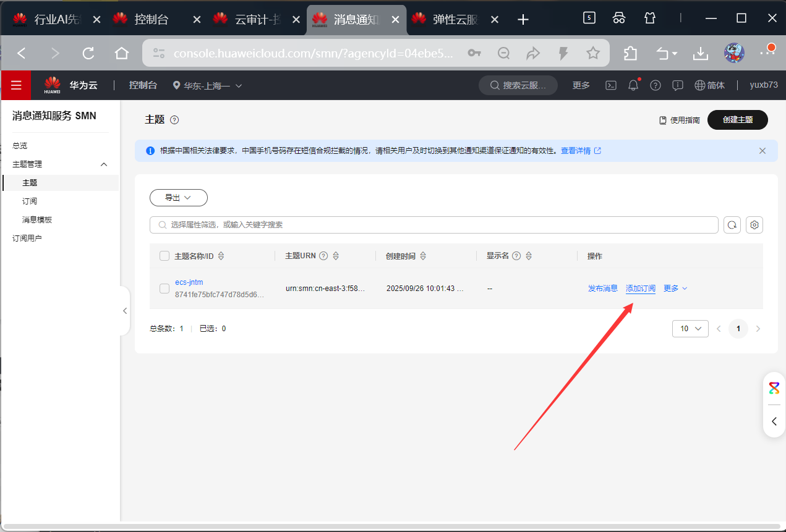The image size is (786, 532).
Task: Collapse the left navigation sidebar handle
Action: click(x=125, y=311)
